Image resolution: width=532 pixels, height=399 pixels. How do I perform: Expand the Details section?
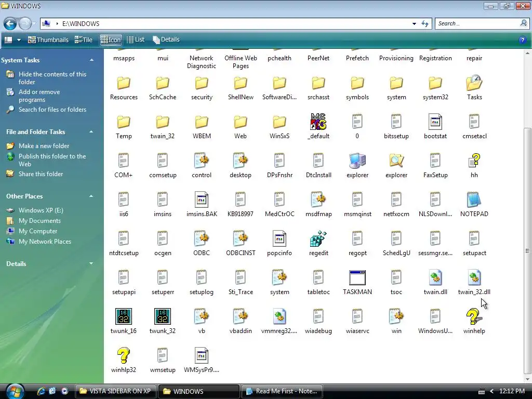tap(91, 263)
